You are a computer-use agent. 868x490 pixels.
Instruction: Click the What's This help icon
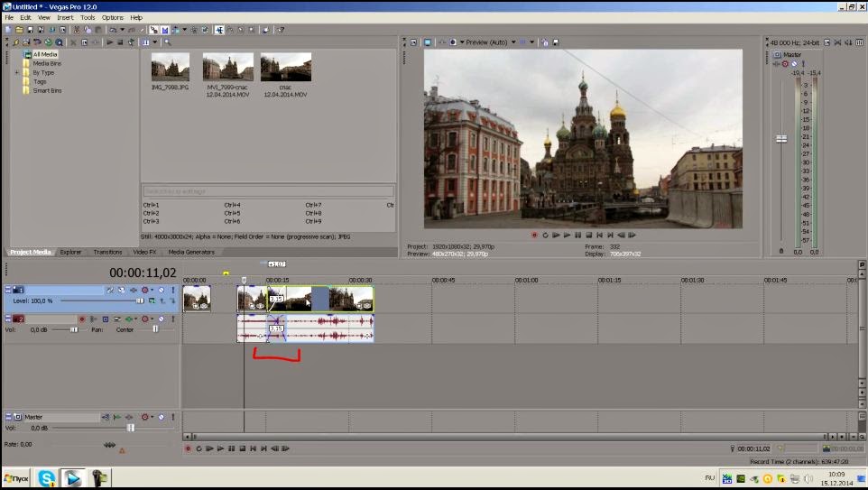coord(281,30)
